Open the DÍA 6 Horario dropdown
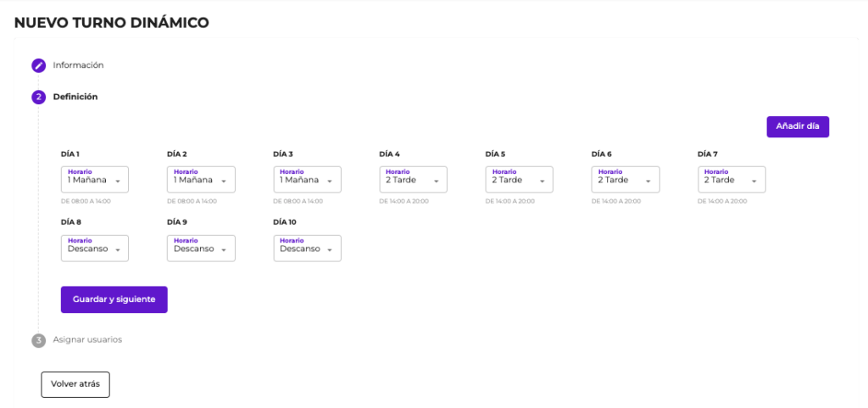 click(x=625, y=179)
